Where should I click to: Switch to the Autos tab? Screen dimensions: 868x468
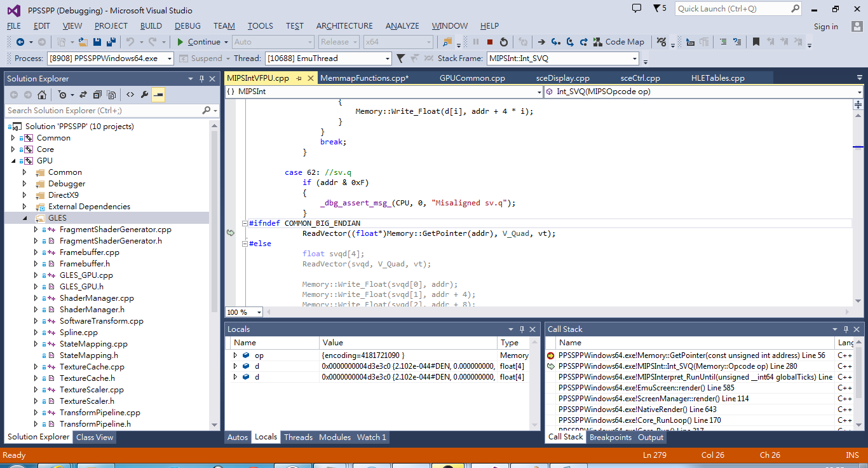point(238,437)
